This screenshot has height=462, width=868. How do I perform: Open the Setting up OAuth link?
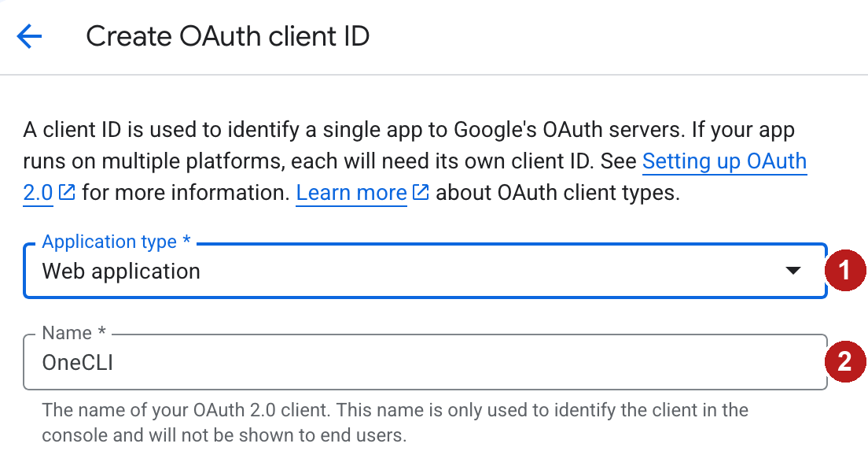pyautogui.click(x=724, y=161)
